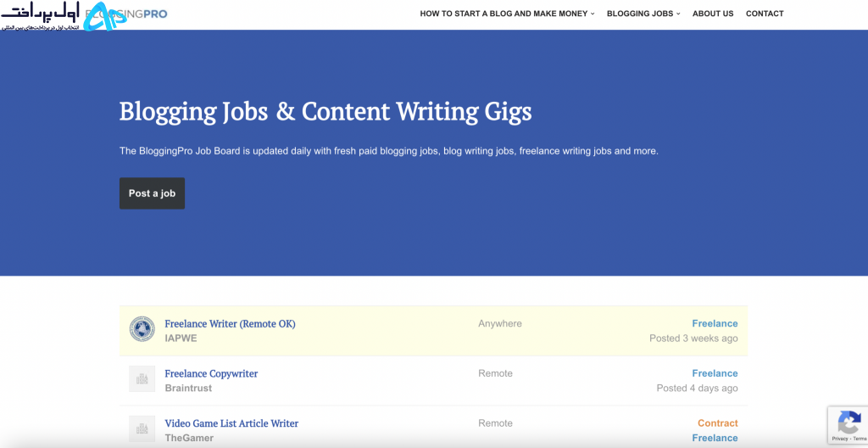The image size is (868, 448).
Task: Open the Contact page
Action: click(x=765, y=14)
